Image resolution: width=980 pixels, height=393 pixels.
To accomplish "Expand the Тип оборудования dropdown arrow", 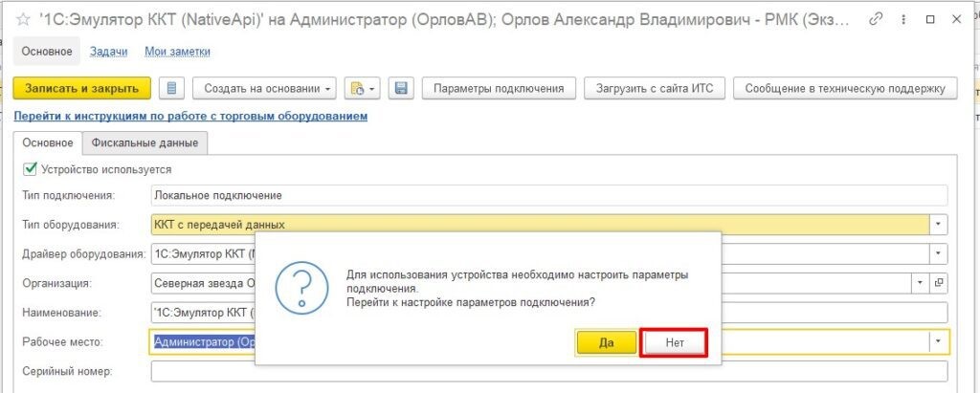I will click(939, 225).
